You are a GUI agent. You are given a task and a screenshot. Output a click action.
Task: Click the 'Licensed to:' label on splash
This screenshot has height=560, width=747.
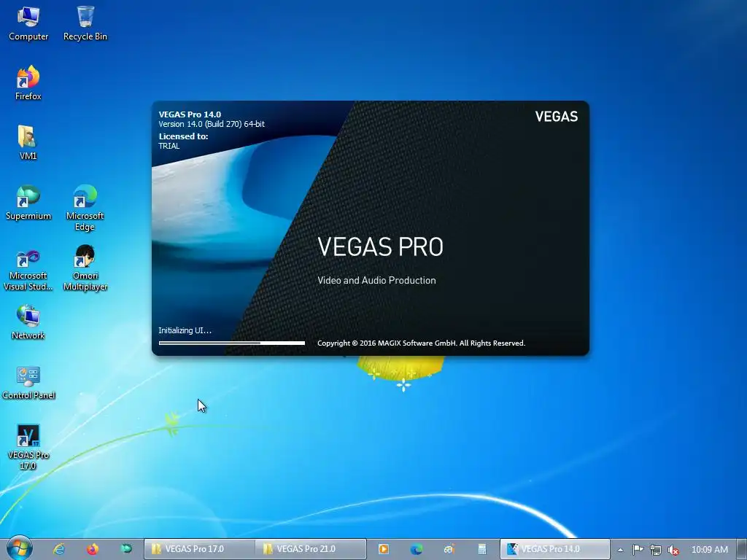(x=183, y=136)
